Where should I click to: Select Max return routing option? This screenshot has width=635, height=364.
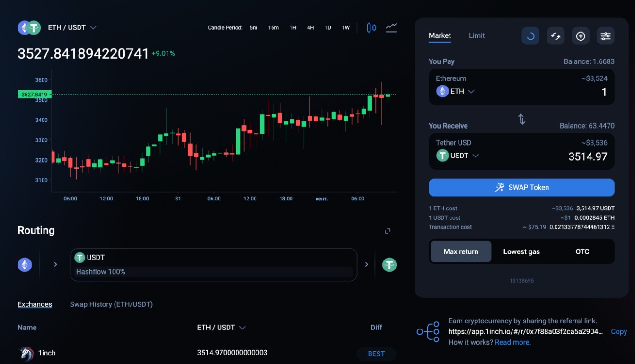click(460, 251)
